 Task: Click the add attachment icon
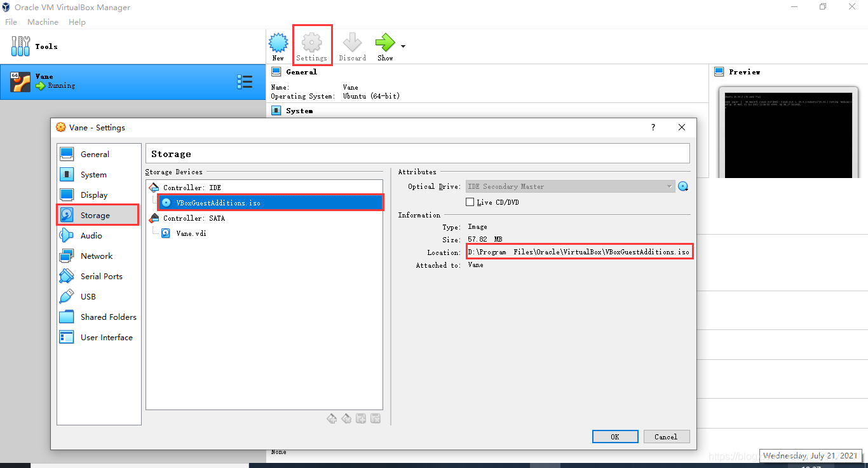pyautogui.click(x=361, y=418)
